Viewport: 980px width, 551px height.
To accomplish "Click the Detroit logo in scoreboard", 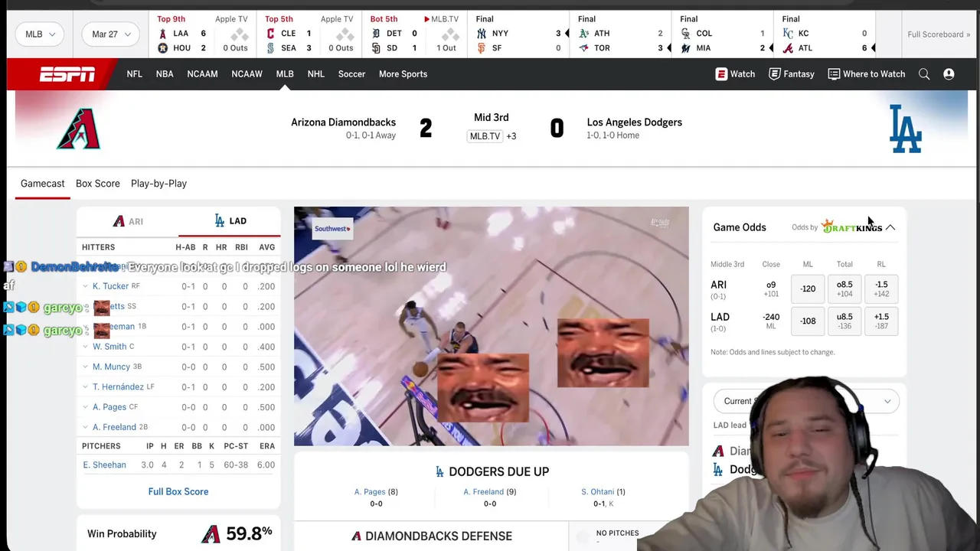I will pos(376,34).
